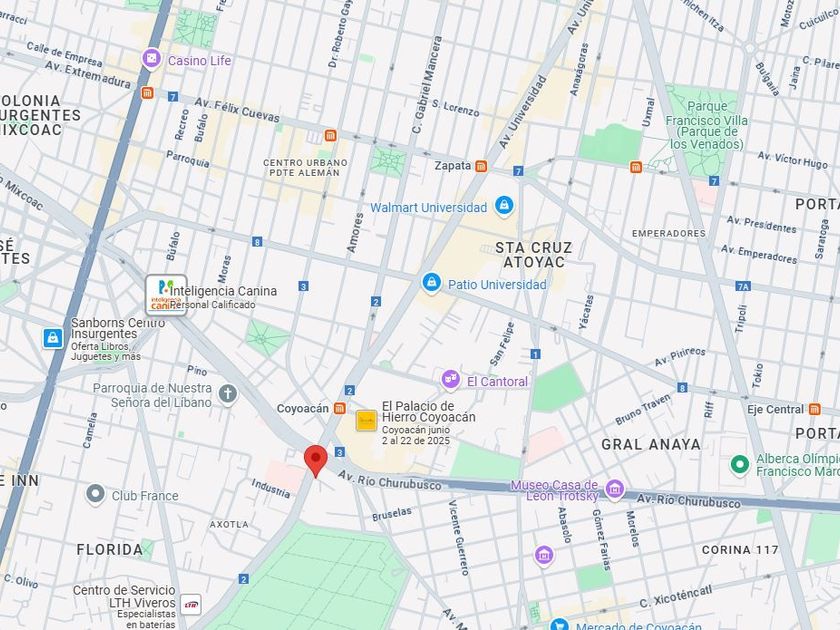Click the Alberca Olímpica green marker icon
The width and height of the screenshot is (840, 630).
point(740,465)
